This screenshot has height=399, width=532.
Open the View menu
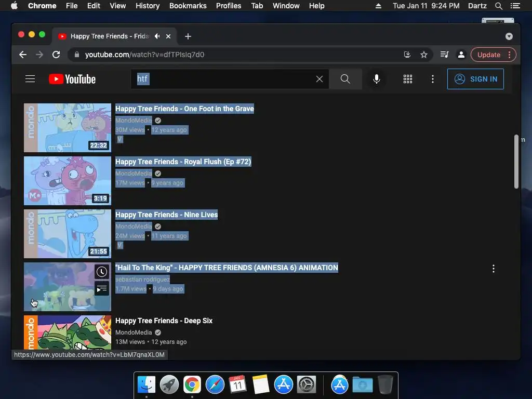coord(118,6)
